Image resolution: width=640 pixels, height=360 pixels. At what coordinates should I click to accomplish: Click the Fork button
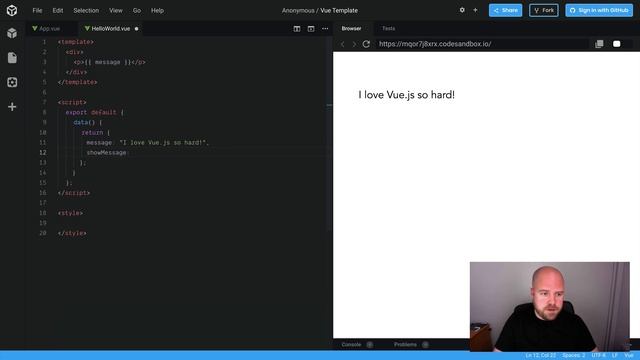544,10
